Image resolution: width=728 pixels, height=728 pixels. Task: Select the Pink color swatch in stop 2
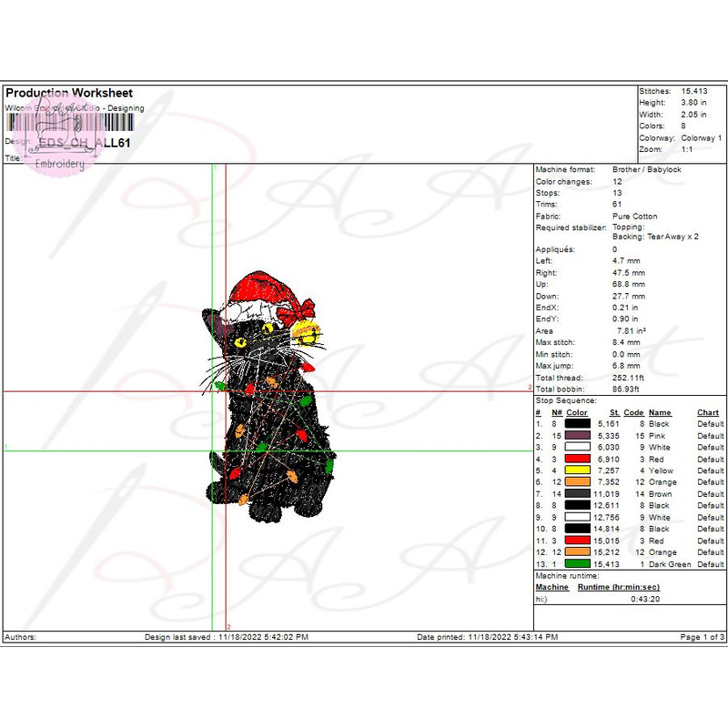[x=577, y=436]
